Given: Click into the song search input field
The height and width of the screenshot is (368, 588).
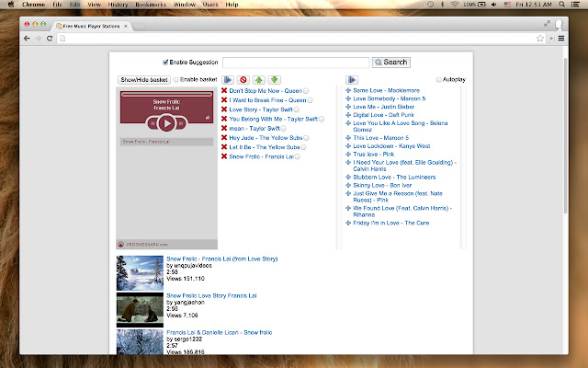Looking at the screenshot, I should (296, 63).
